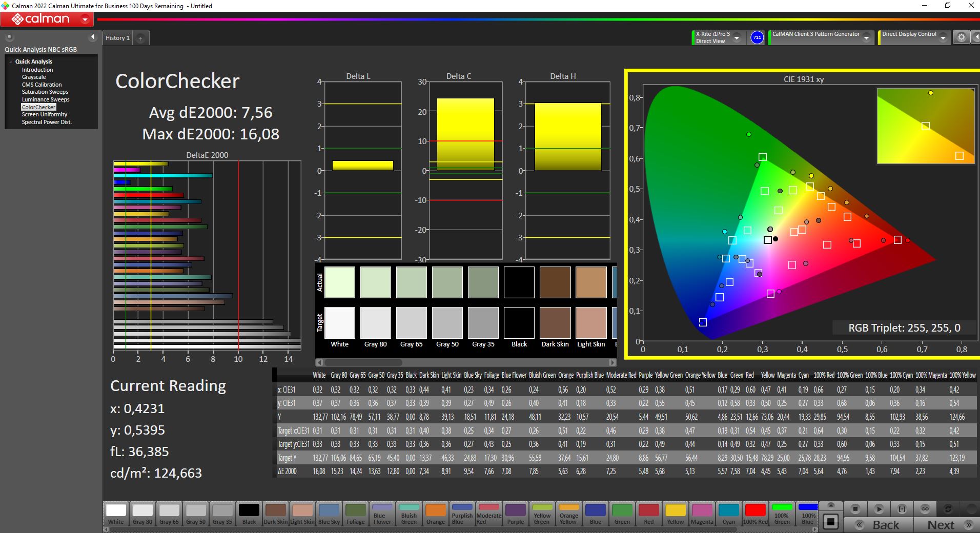
Task: Select Saturation Sweeps workflow page
Action: coord(45,92)
